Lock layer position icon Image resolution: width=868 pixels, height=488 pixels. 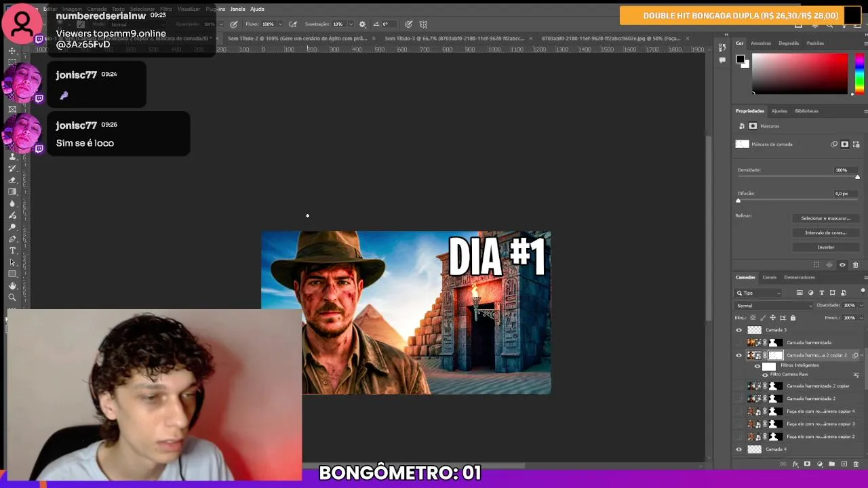pos(772,318)
